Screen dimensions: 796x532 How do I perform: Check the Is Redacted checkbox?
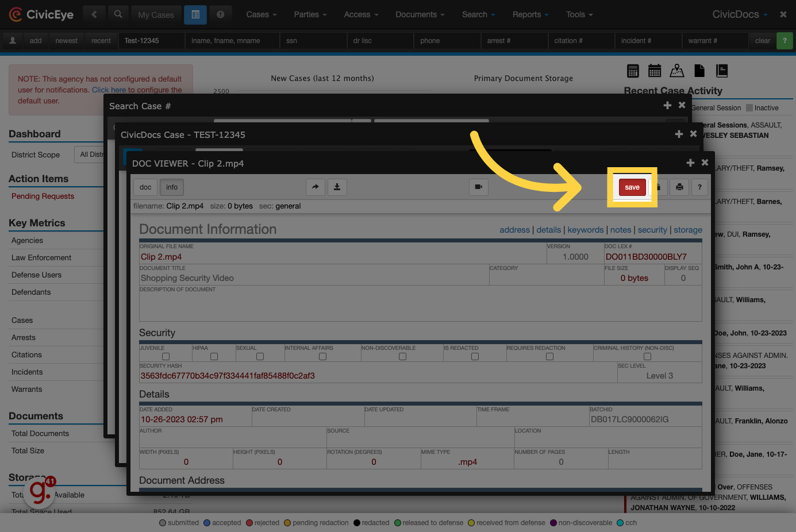[475, 357]
